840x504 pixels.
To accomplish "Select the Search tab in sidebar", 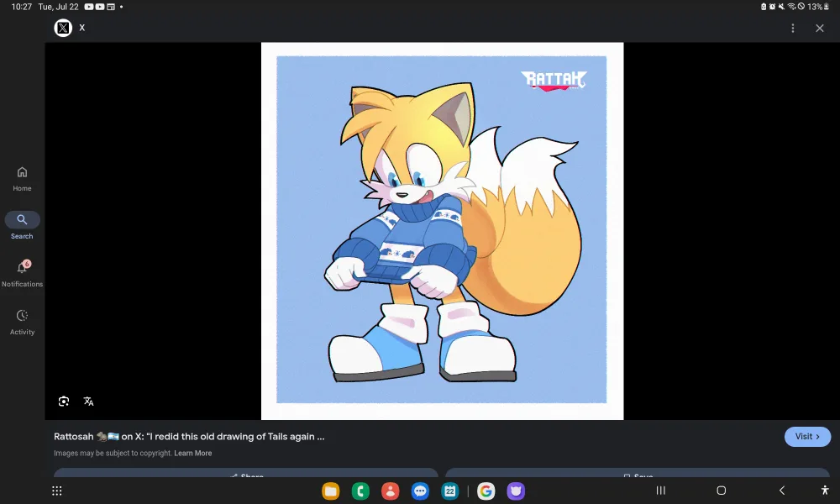I will click(x=22, y=225).
